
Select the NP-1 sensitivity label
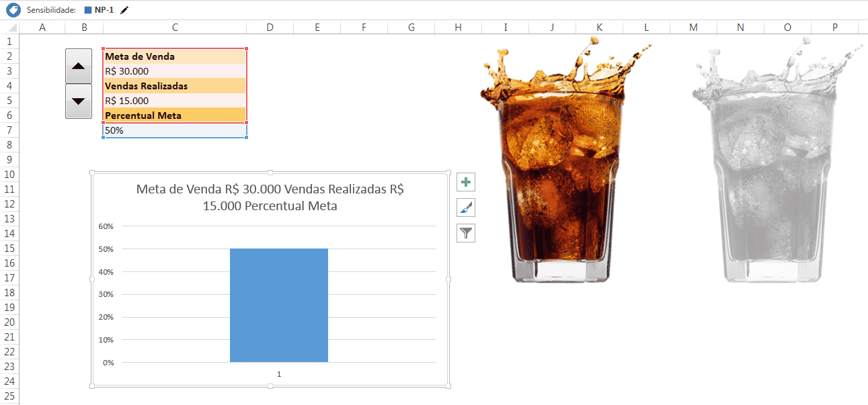coord(100,10)
